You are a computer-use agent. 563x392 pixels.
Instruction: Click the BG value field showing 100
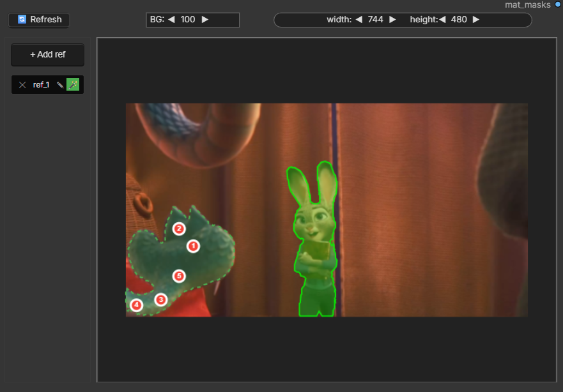[188, 19]
